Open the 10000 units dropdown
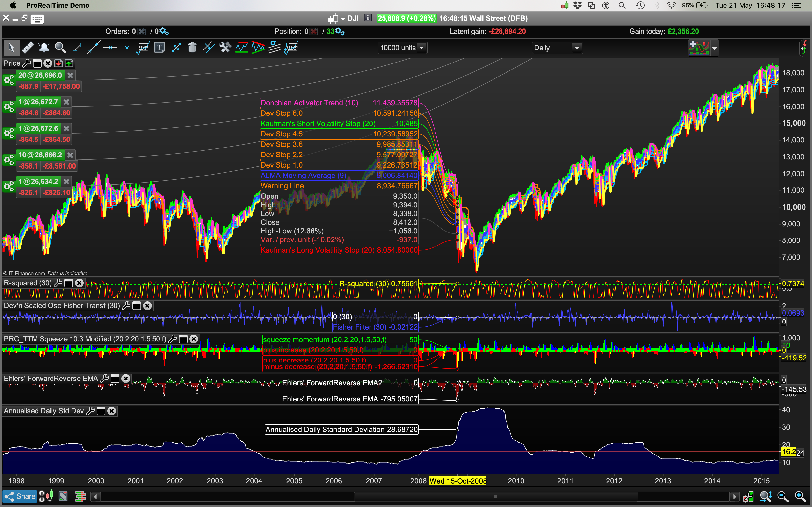The width and height of the screenshot is (812, 507). coord(402,48)
